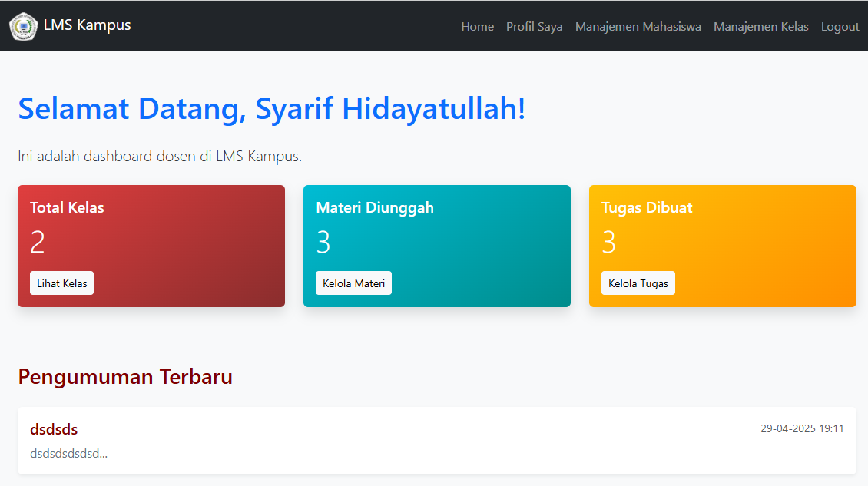Click the Kelola Tugas button

tap(638, 283)
